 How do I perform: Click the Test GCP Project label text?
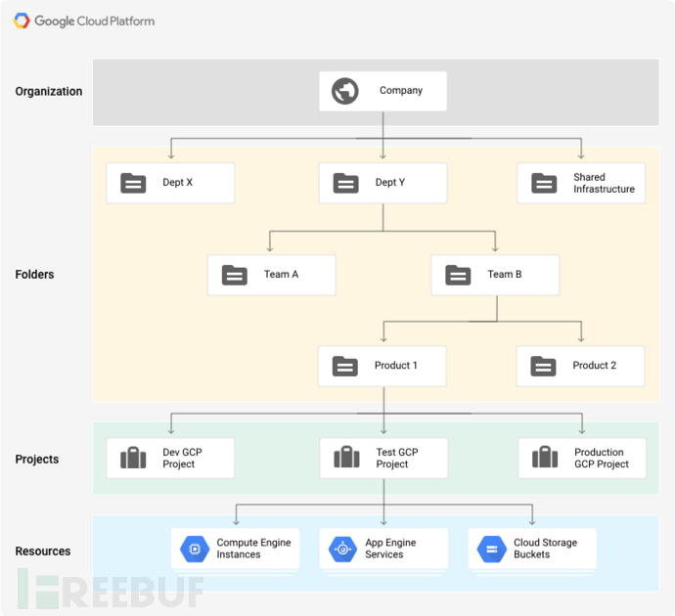397,459
